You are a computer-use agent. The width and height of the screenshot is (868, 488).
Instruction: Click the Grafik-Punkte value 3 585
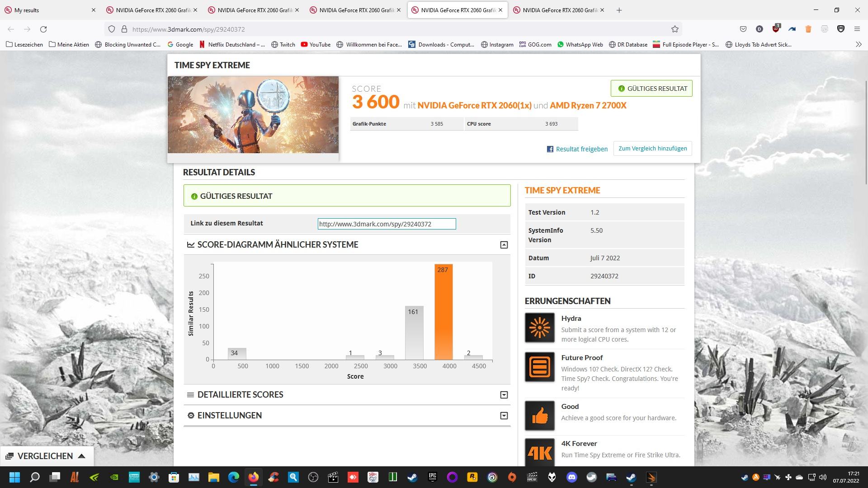tap(437, 124)
